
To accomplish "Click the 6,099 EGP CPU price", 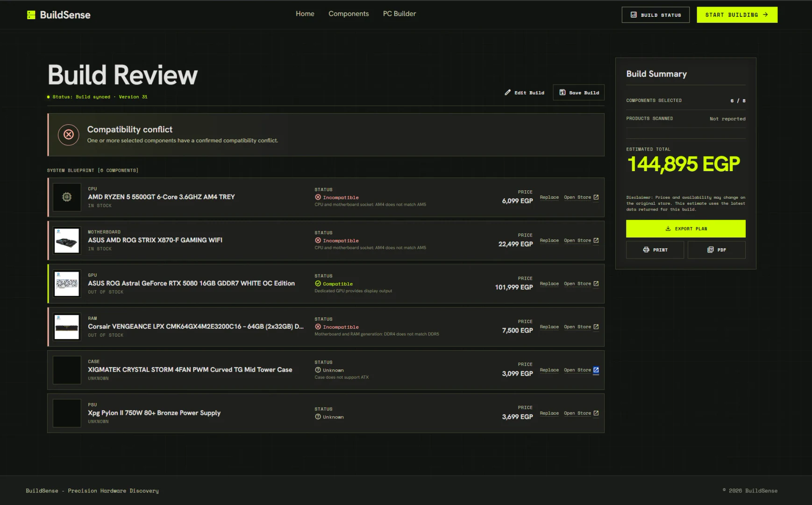I will pos(517,201).
